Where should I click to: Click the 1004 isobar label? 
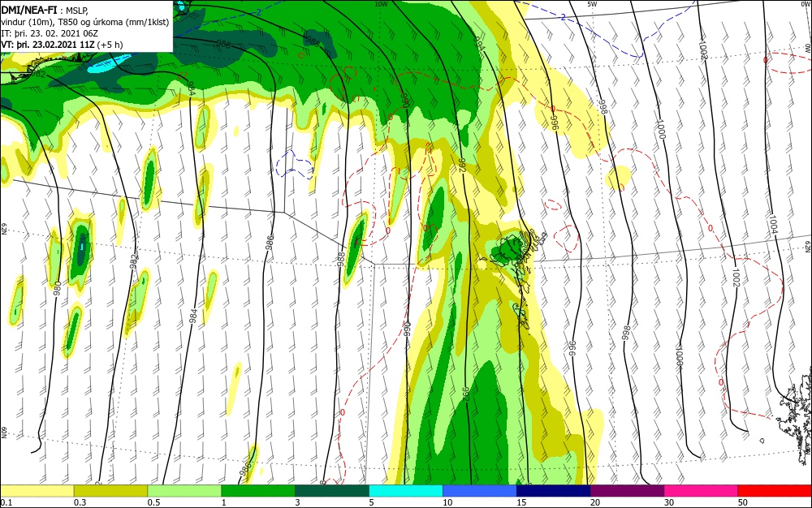(x=773, y=225)
